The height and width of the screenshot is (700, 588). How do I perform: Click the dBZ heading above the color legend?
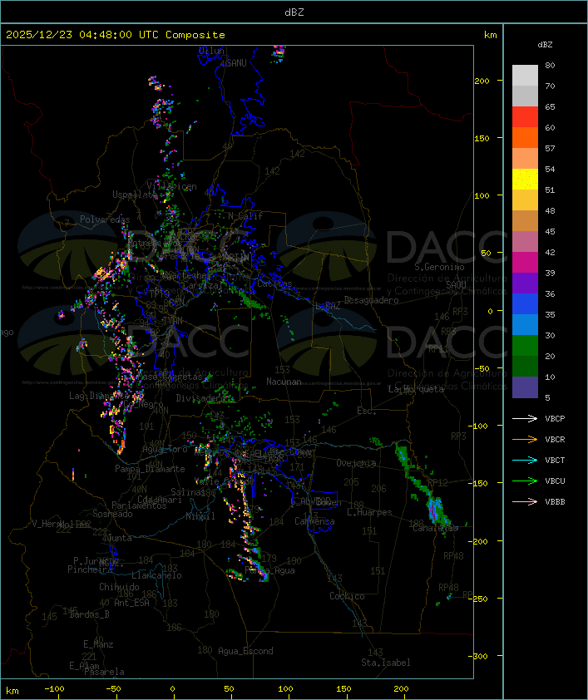[x=545, y=45]
